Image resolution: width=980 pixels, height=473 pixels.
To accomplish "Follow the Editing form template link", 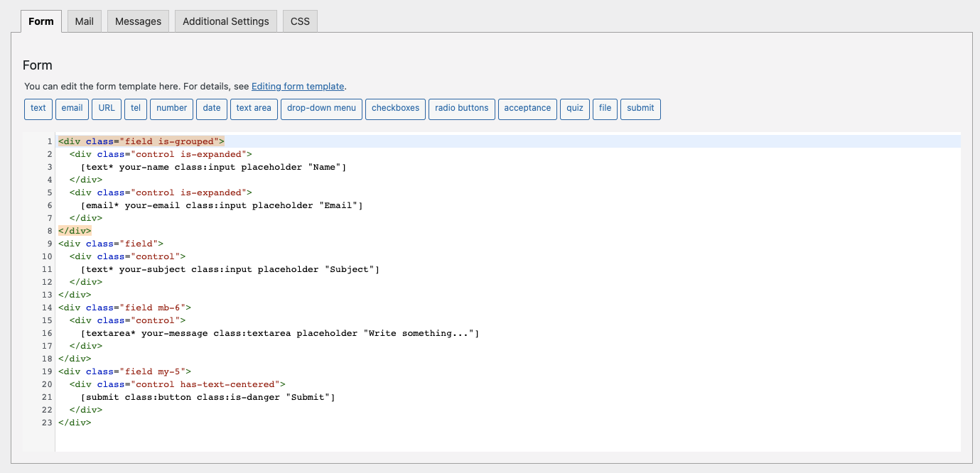I will pos(298,86).
